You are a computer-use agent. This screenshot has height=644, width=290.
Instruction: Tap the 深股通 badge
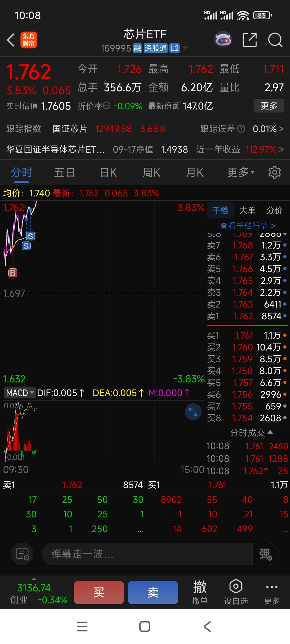tap(156, 48)
